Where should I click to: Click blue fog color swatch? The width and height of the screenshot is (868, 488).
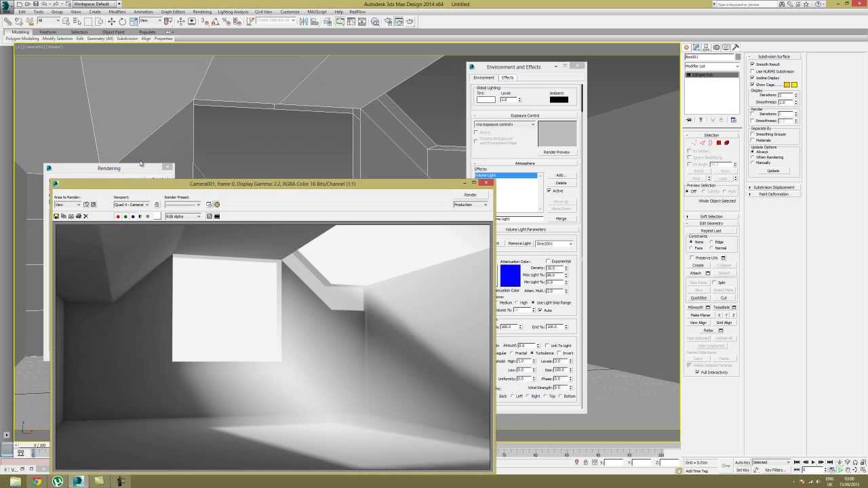pyautogui.click(x=510, y=275)
